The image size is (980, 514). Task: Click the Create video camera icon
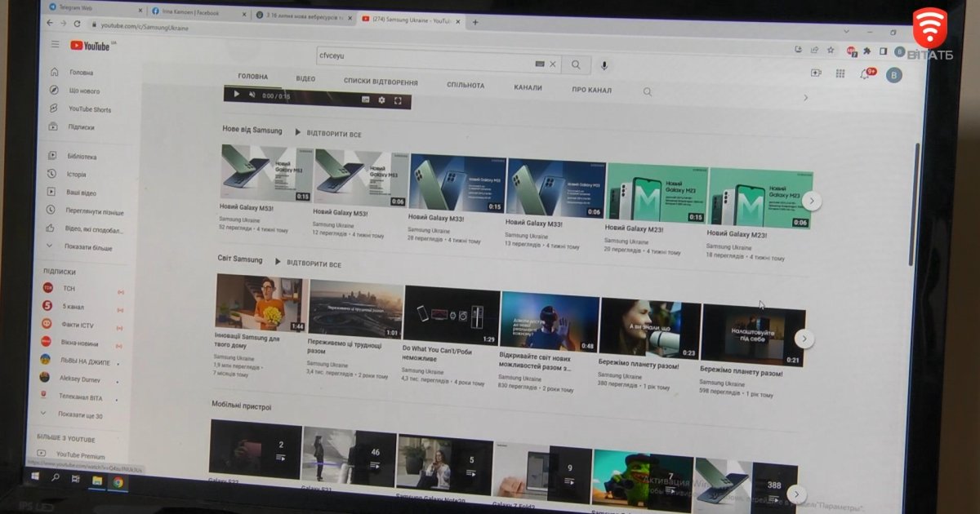point(816,73)
